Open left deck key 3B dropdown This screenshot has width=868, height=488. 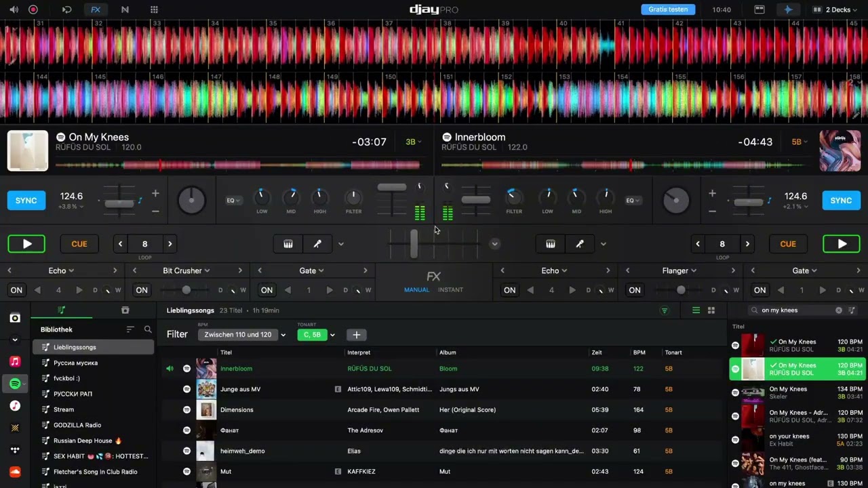(x=413, y=142)
